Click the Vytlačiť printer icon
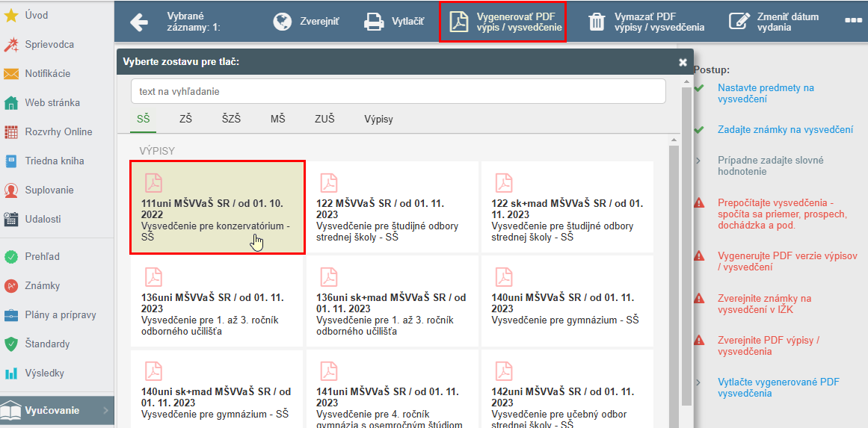This screenshot has width=868, height=428. click(374, 22)
